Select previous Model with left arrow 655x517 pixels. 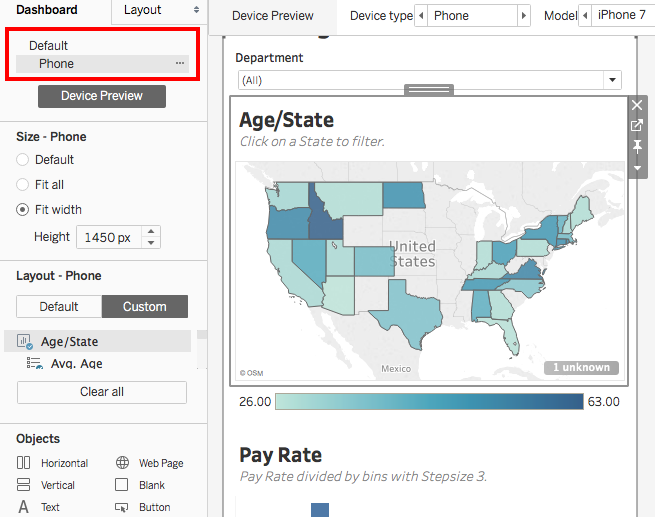[585, 16]
